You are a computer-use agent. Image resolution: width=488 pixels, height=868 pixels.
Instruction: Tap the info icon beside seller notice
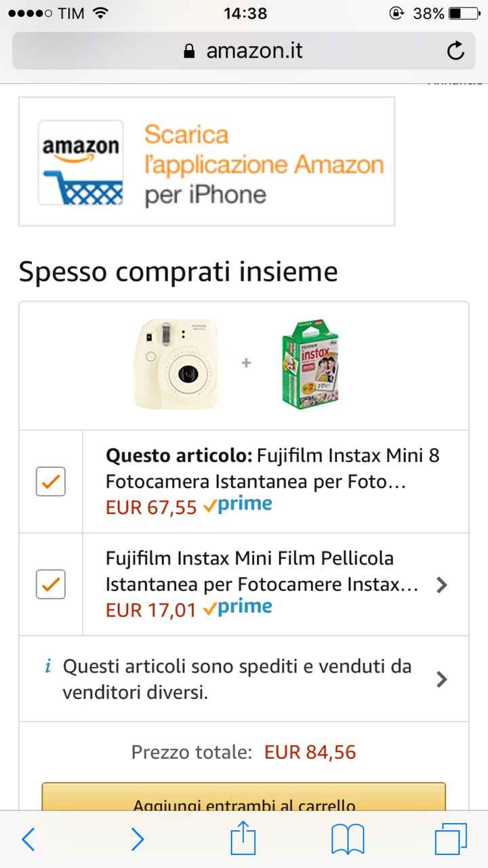[x=48, y=667]
